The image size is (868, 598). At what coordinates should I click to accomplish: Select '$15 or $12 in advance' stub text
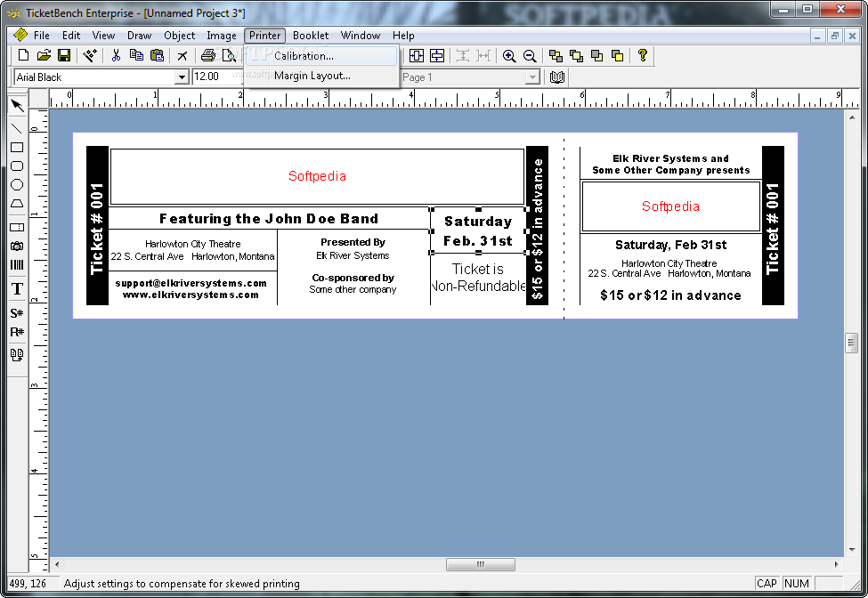pos(671,295)
